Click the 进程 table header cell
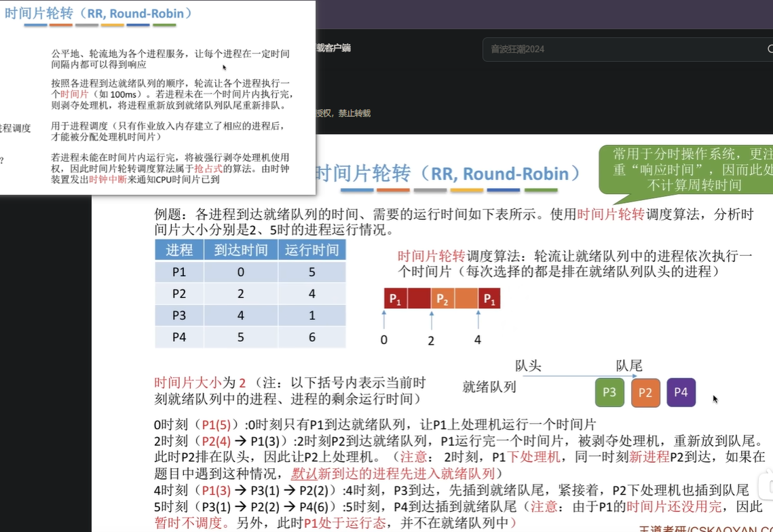The image size is (773, 532). coord(179,250)
